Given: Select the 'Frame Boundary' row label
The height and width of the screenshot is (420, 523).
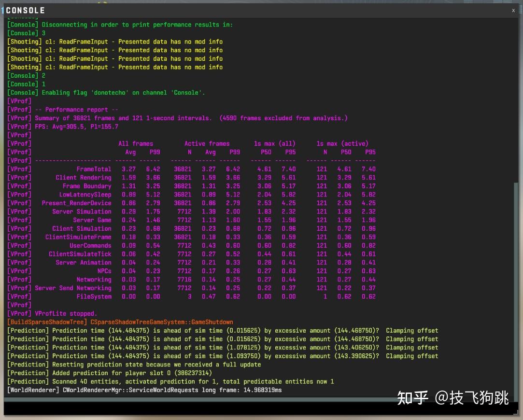Looking at the screenshot, I should point(87,186).
